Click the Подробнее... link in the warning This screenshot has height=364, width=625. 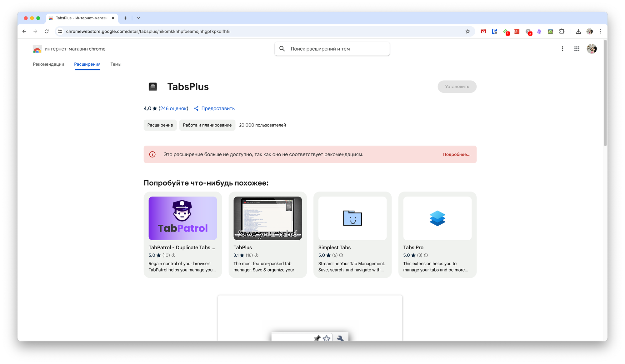point(456,154)
